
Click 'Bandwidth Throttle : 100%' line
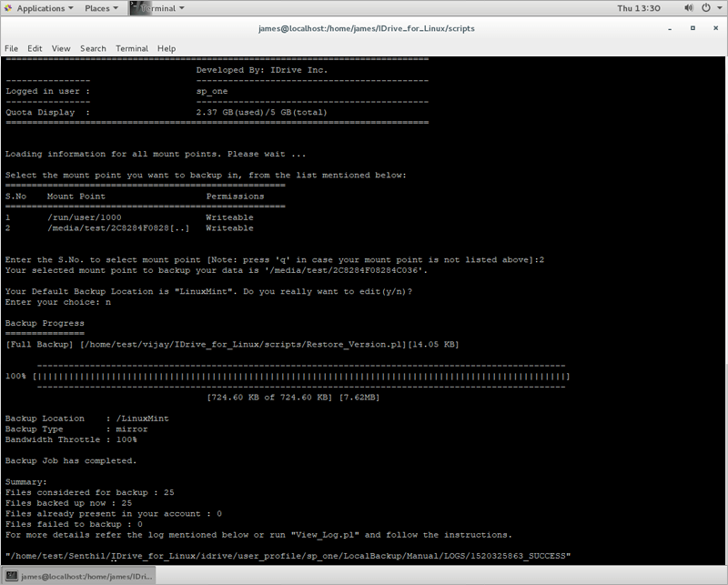point(71,439)
